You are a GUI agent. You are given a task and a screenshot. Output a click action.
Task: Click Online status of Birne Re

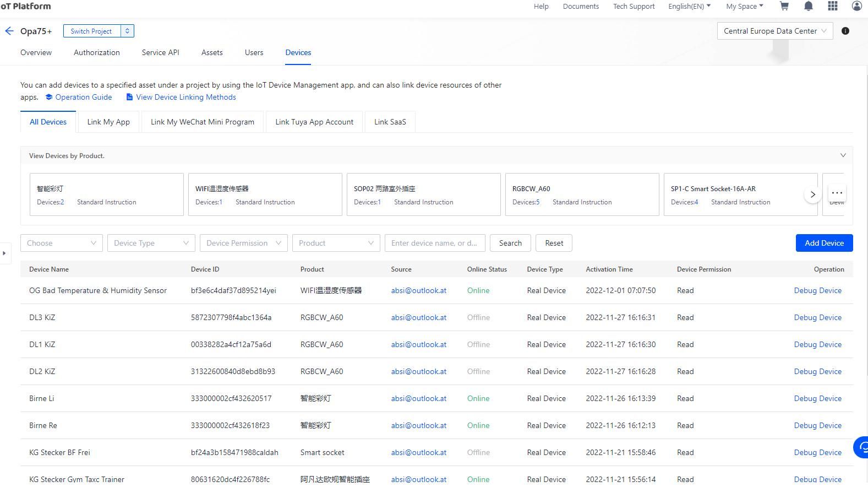pyautogui.click(x=478, y=425)
